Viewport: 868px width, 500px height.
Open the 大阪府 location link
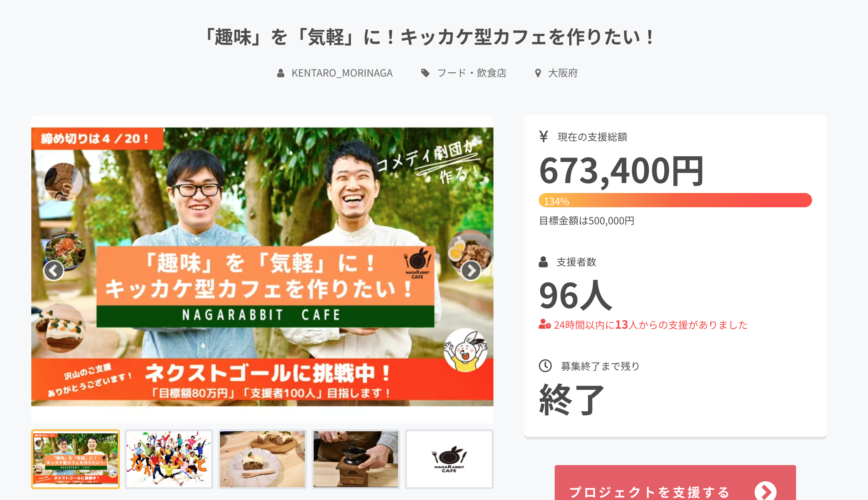pos(563,73)
